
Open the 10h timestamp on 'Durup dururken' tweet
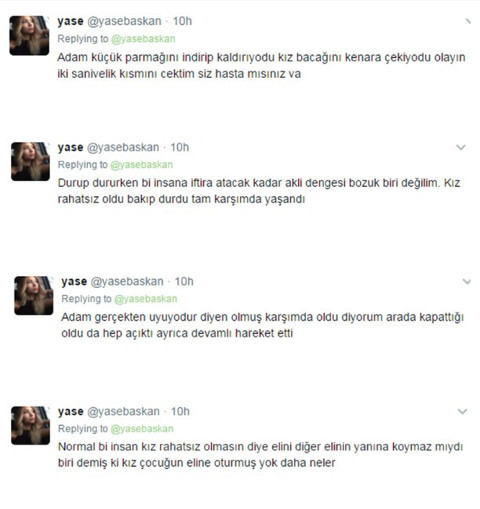coord(180,147)
